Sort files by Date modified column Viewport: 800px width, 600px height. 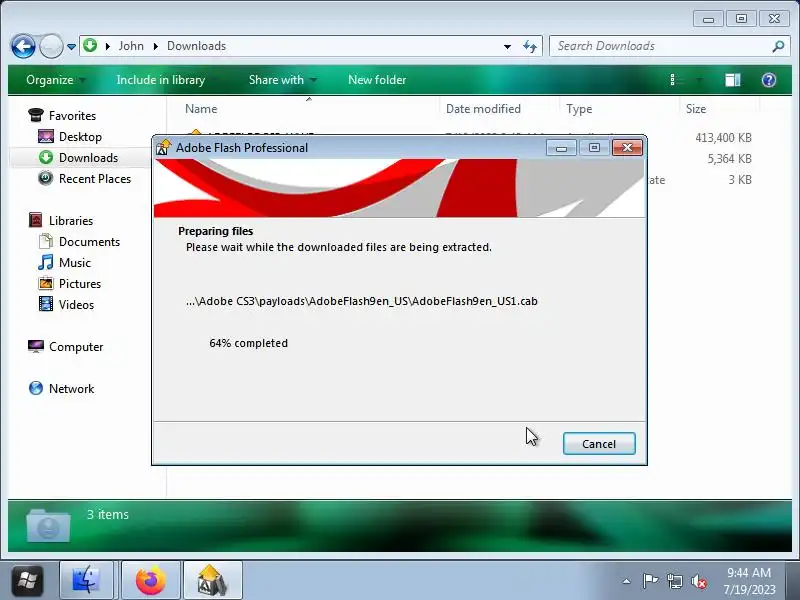pyautogui.click(x=483, y=109)
